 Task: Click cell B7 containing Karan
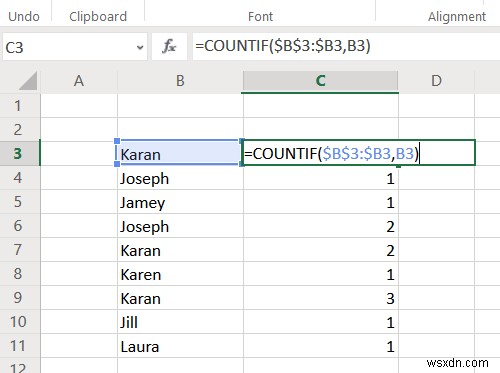click(180, 249)
